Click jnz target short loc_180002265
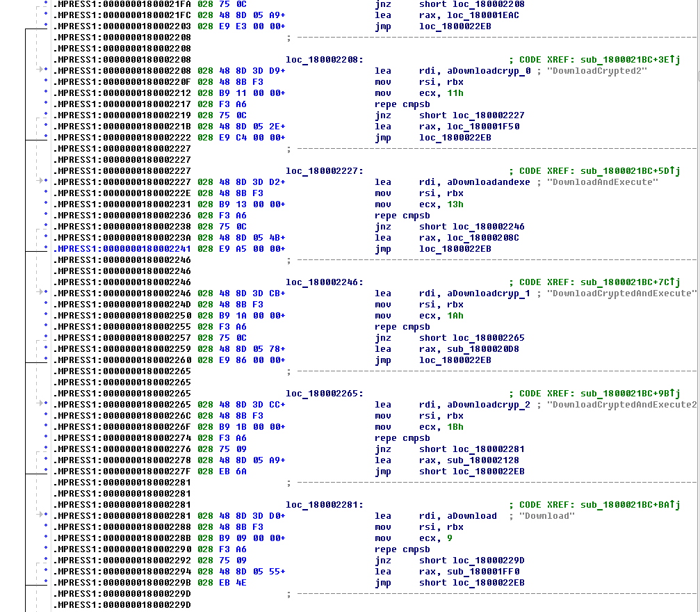This screenshot has height=612, width=700. [472, 338]
